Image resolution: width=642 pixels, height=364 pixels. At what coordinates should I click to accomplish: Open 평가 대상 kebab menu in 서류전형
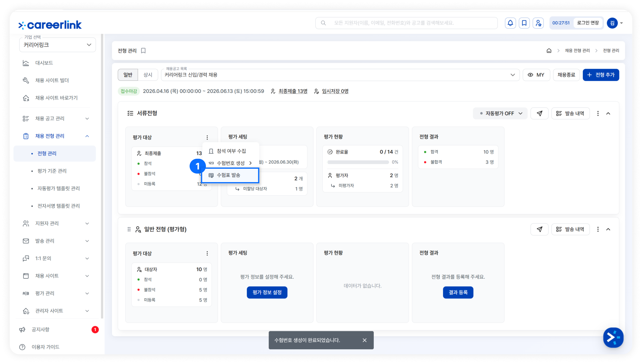tap(207, 137)
